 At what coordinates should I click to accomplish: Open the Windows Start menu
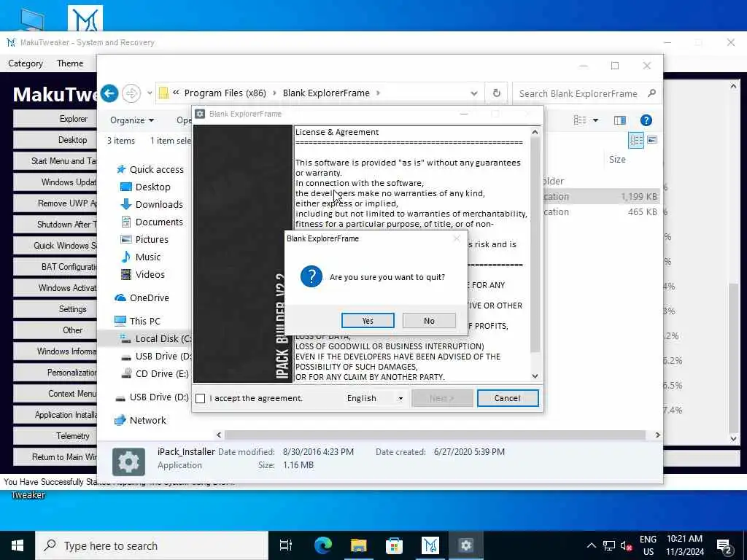[18, 545]
